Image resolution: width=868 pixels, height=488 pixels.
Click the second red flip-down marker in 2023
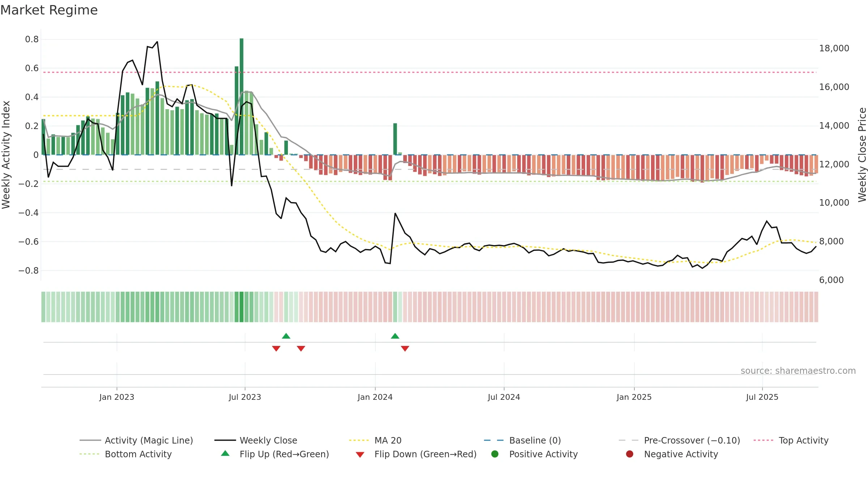301,348
